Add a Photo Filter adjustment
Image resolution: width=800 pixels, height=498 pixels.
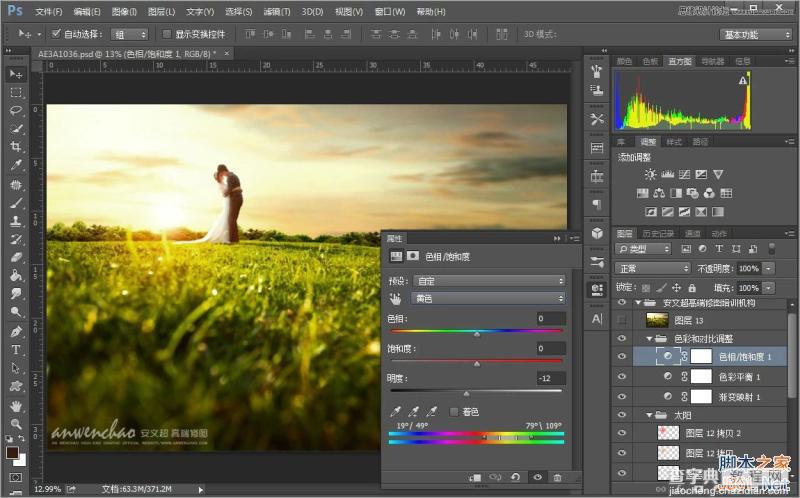[692, 193]
